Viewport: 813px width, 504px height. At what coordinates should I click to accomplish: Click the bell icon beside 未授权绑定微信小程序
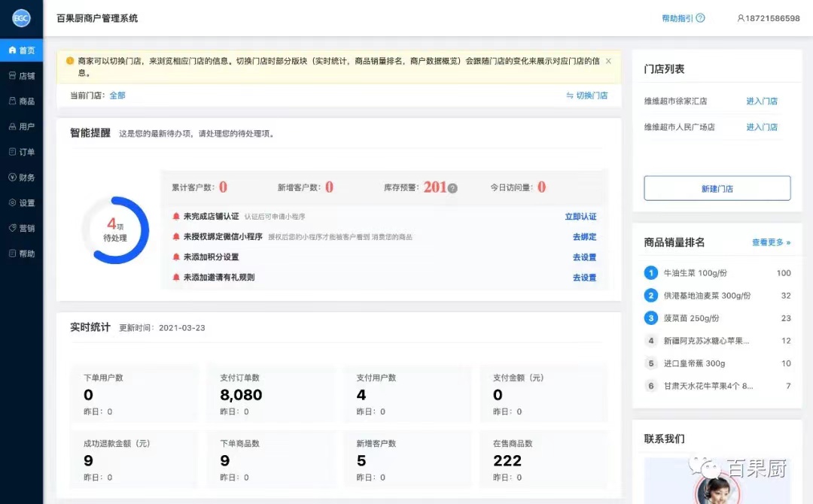pyautogui.click(x=176, y=237)
